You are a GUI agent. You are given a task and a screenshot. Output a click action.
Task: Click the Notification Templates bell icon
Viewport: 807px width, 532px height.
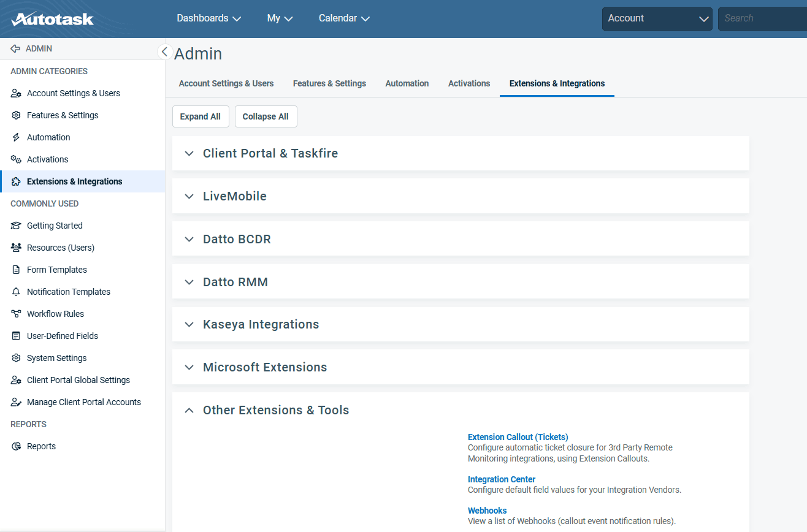pyautogui.click(x=16, y=292)
